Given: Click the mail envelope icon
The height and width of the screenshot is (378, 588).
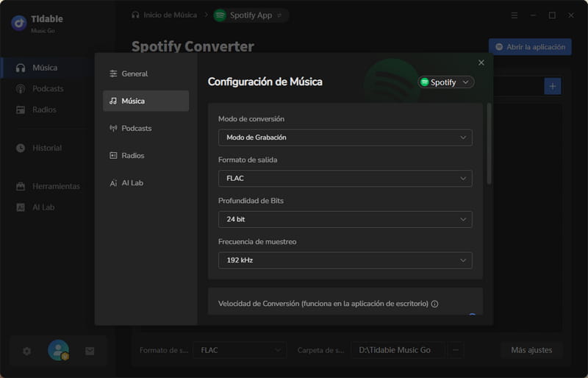Looking at the screenshot, I should [x=90, y=352].
